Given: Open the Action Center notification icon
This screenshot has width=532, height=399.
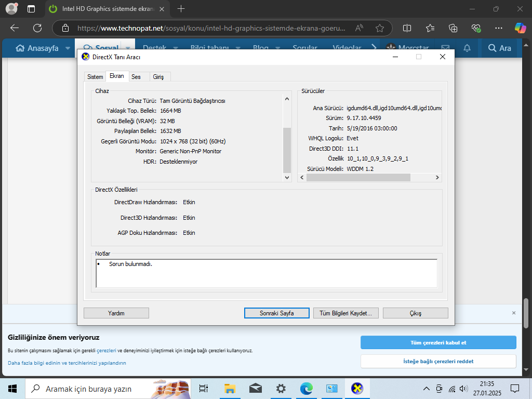Looking at the screenshot, I should (515, 389).
